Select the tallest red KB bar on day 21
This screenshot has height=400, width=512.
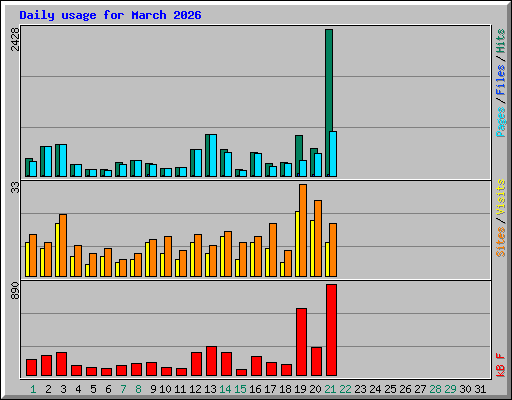(331, 330)
